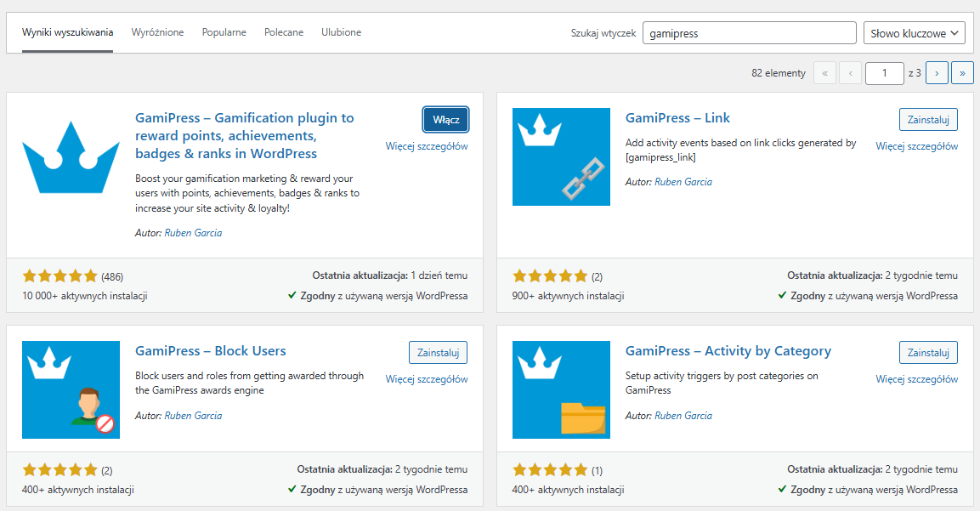The height and width of the screenshot is (511, 980).
Task: Go to next page of results
Action: click(937, 73)
